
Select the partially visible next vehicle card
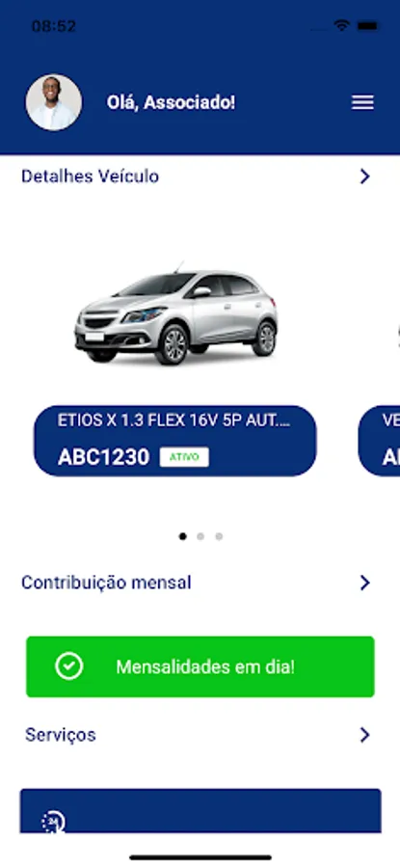coord(380,441)
